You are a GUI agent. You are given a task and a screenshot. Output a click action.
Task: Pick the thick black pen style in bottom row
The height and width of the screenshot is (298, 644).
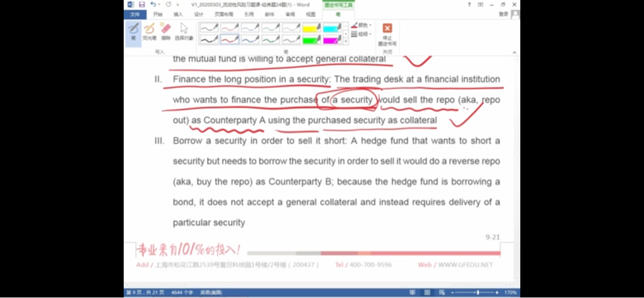209,40
